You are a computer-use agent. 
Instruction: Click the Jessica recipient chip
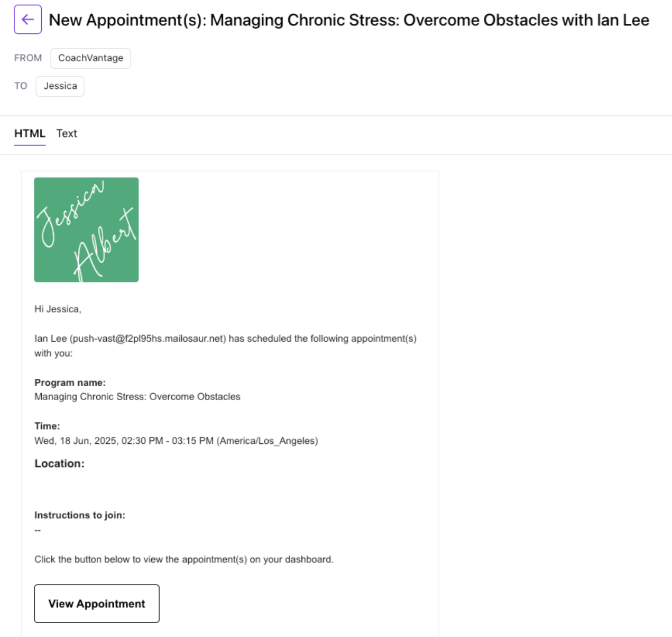[60, 86]
